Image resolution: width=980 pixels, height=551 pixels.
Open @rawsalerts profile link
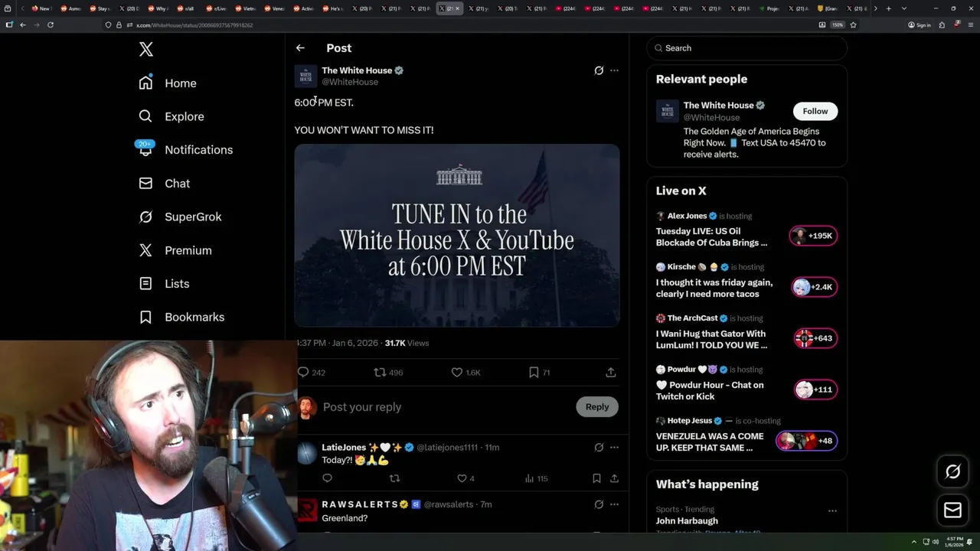tap(448, 504)
